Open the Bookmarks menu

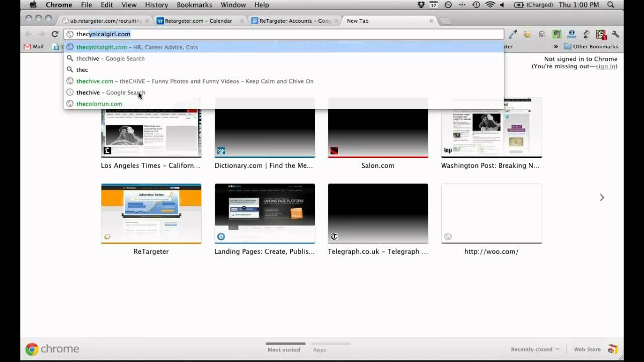[194, 5]
